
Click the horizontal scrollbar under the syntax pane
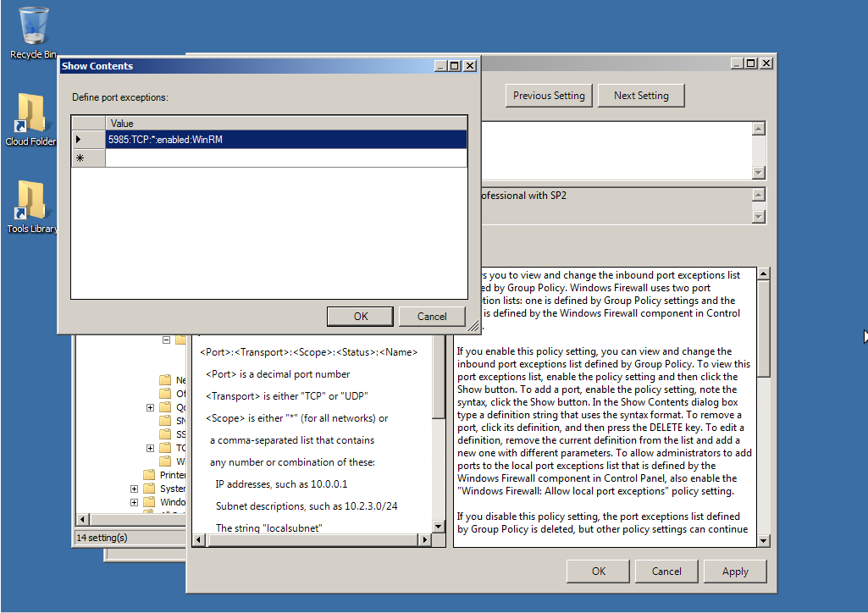tap(313, 539)
